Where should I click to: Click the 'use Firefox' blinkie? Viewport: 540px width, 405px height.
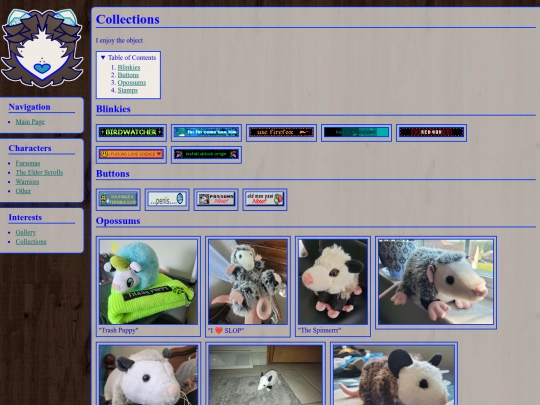pos(281,133)
